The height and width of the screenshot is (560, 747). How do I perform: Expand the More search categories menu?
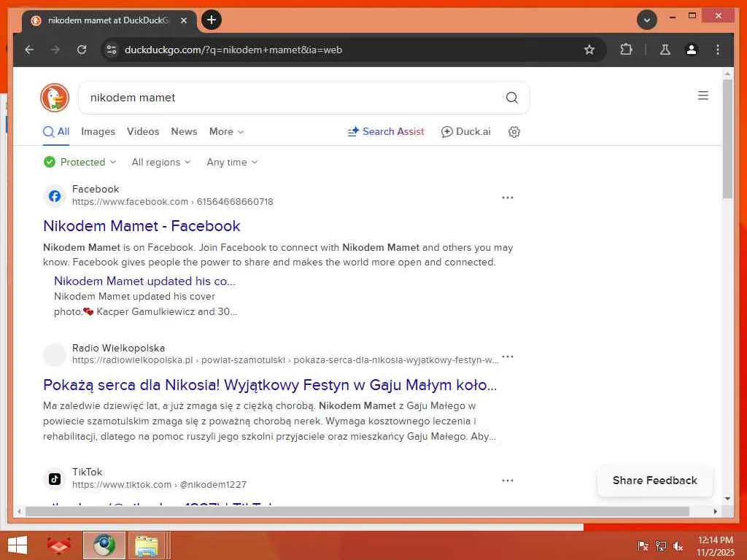point(226,131)
